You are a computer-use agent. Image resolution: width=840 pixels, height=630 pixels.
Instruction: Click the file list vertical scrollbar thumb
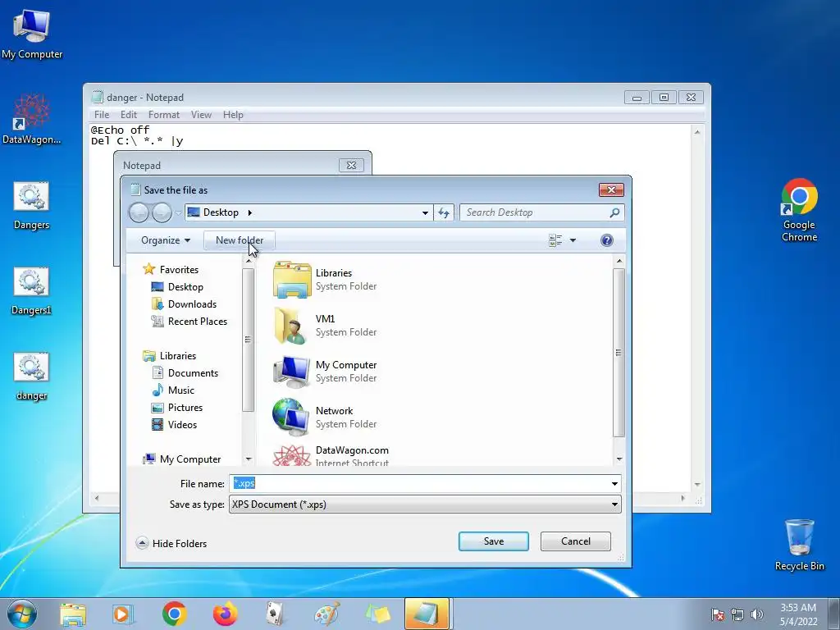pyautogui.click(x=619, y=353)
